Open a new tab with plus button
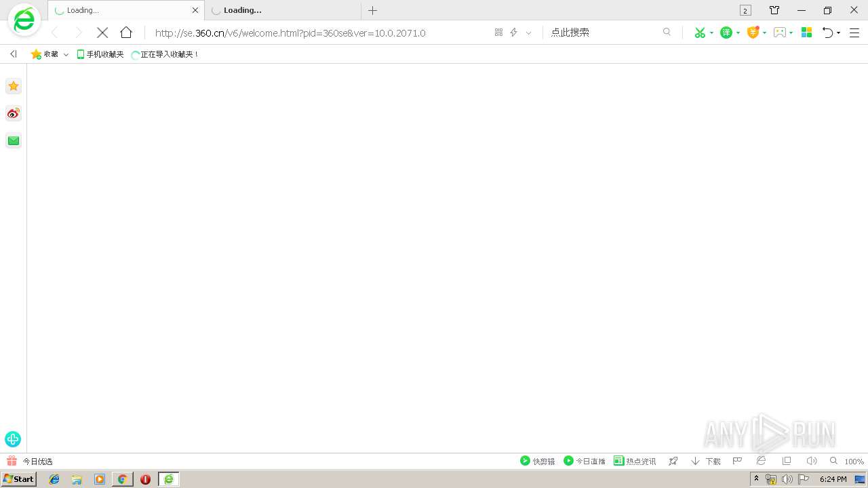 (x=372, y=10)
